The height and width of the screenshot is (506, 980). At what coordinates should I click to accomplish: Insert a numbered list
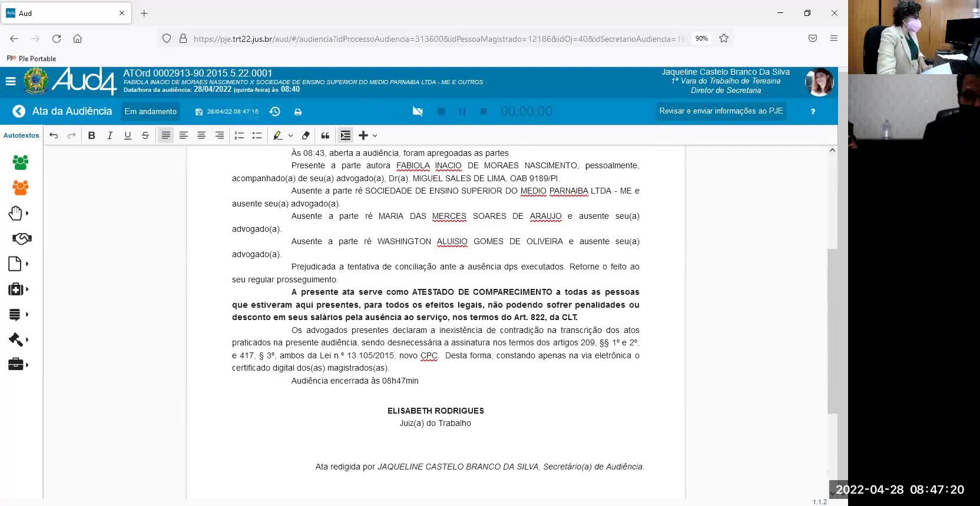point(239,135)
